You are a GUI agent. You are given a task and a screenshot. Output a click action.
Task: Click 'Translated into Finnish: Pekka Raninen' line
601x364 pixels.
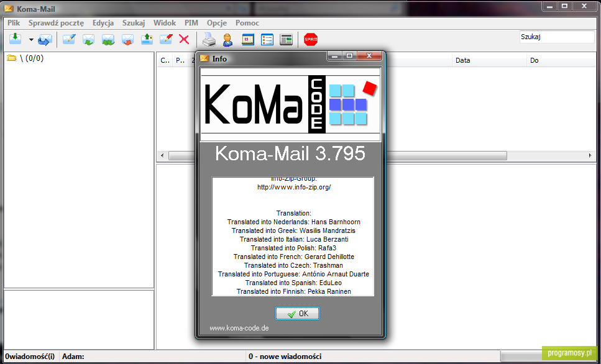coord(293,291)
